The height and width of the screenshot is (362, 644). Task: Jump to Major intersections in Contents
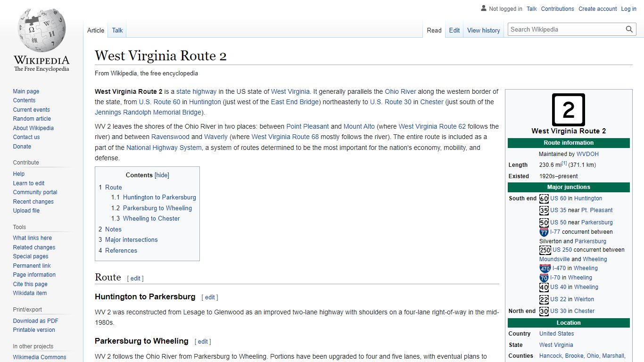pyautogui.click(x=132, y=240)
